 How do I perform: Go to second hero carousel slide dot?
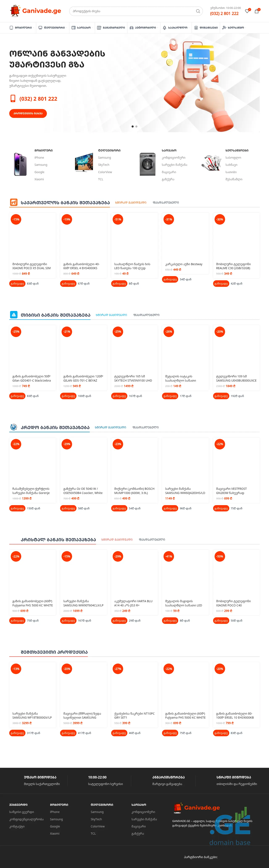[x=136, y=126]
